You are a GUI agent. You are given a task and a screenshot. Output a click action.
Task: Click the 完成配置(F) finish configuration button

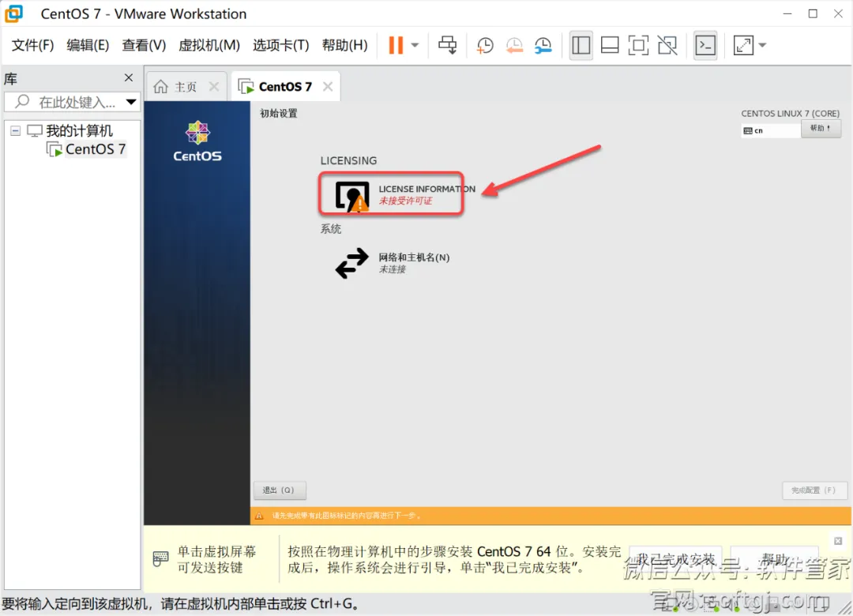[814, 490]
